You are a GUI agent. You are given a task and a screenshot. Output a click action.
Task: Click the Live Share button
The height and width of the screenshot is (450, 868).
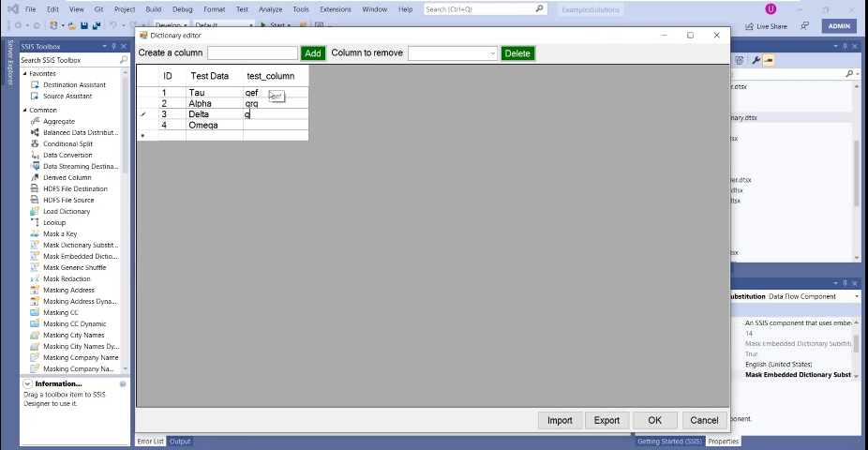(766, 26)
